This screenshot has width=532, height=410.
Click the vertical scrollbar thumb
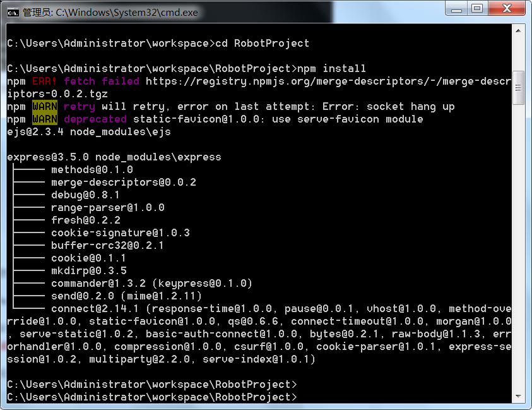(x=518, y=88)
